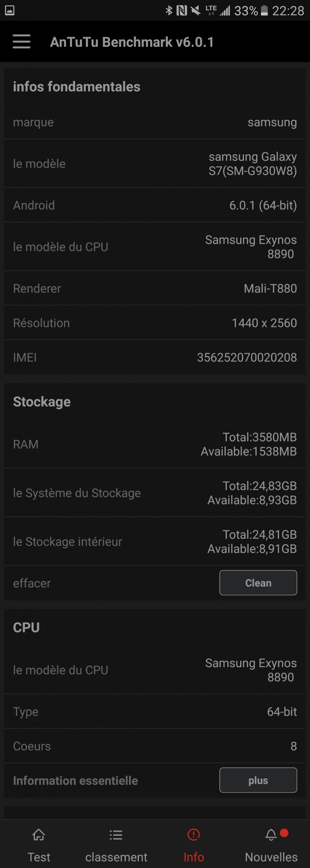Image resolution: width=310 pixels, height=868 pixels.
Task: Select the IMEI number value
Action: click(247, 357)
